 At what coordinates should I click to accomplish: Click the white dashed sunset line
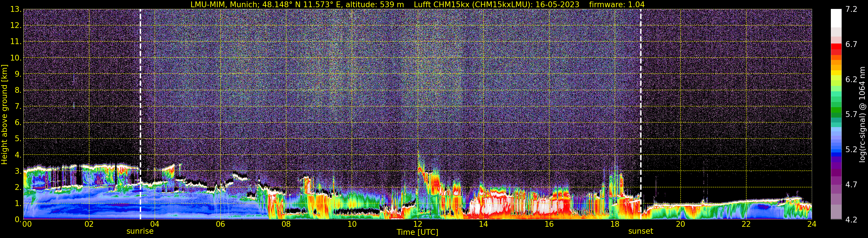[x=640, y=114]
